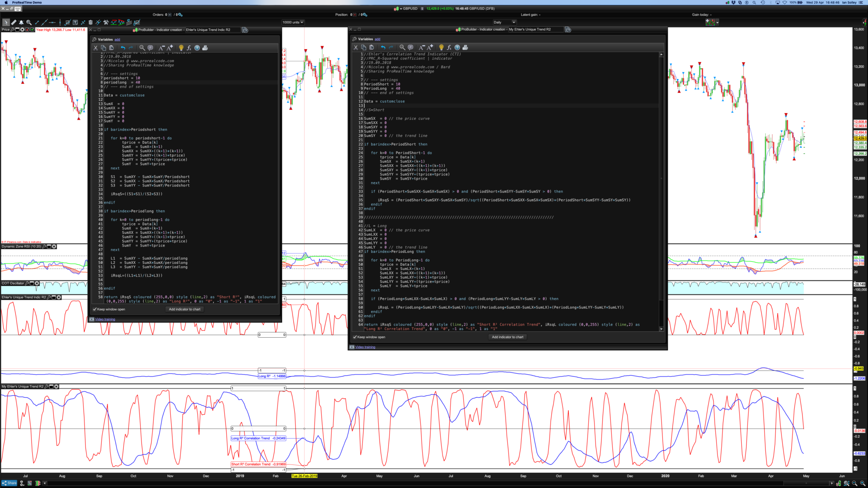The height and width of the screenshot is (488, 868).
Task: Click undo arrow in right ProBuilder editor
Action: (x=383, y=47)
